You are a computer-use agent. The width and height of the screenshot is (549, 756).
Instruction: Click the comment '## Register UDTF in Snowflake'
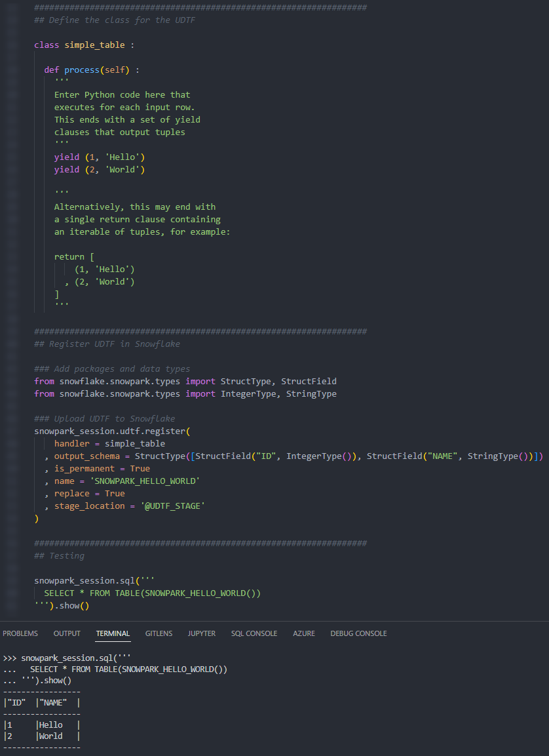click(x=107, y=344)
